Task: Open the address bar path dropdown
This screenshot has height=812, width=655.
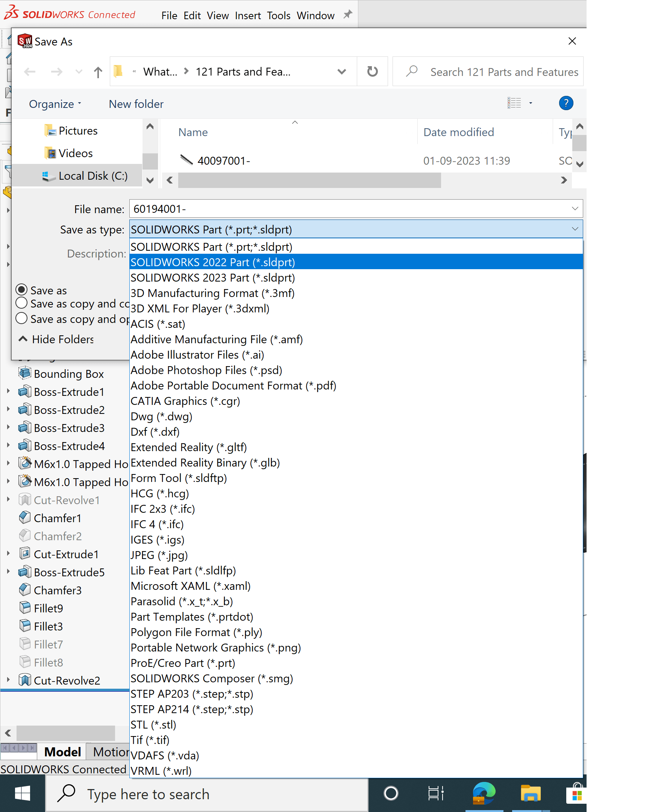Action: coord(341,72)
